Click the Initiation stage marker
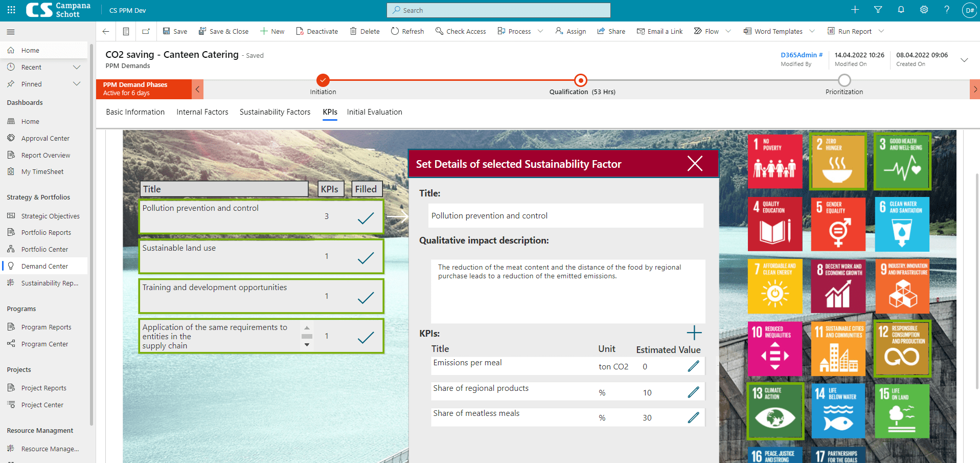 [323, 80]
